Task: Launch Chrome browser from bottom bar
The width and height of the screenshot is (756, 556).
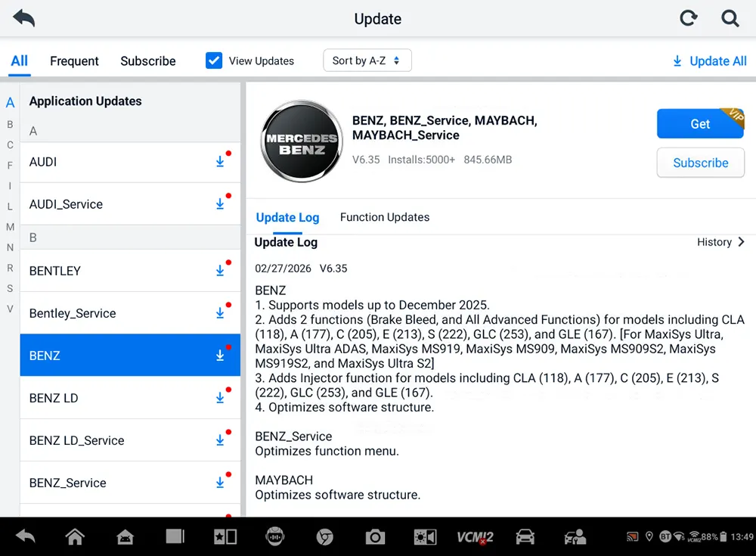Action: 325,536
